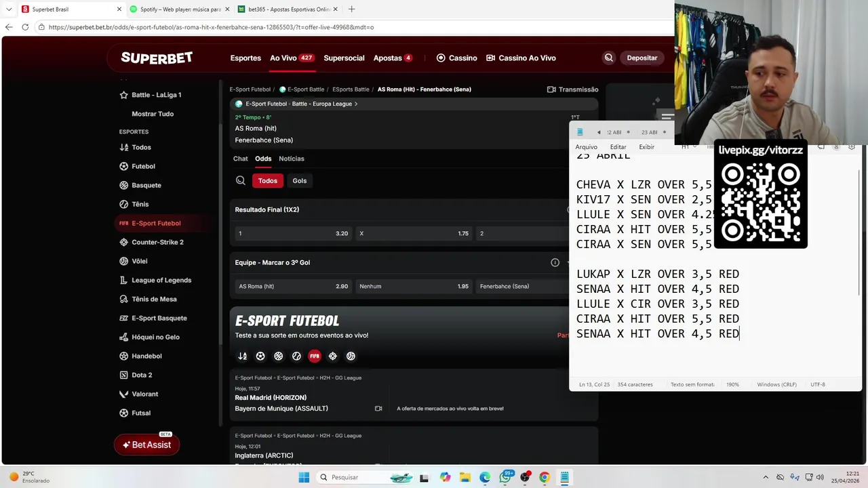The height and width of the screenshot is (488, 868).
Task: Select tennis sport filter icon
Action: point(296,356)
